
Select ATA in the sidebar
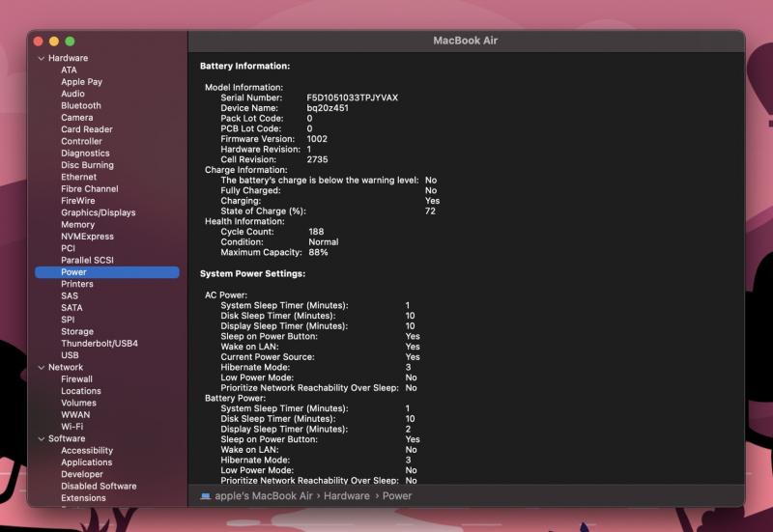point(69,70)
